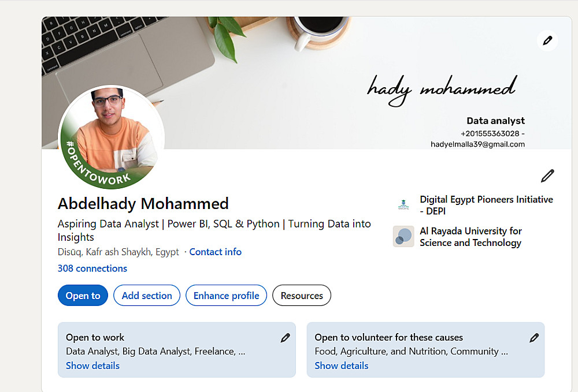Image resolution: width=578 pixels, height=392 pixels.
Task: View the 308 connections link
Action: point(92,268)
